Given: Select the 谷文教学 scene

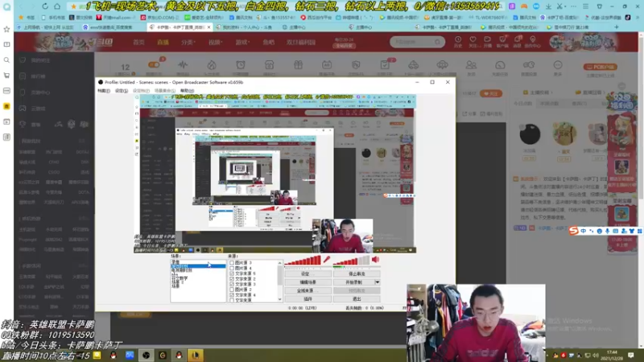Looking at the screenshot, I should (x=180, y=278).
